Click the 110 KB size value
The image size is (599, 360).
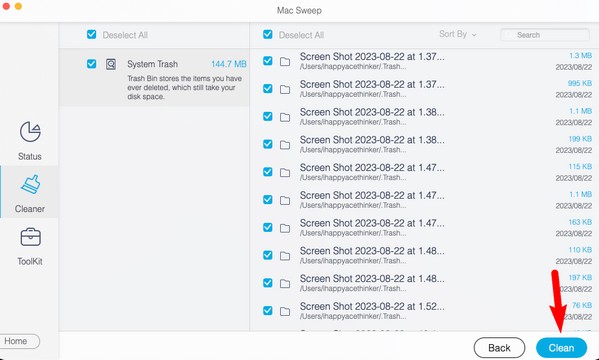click(580, 250)
